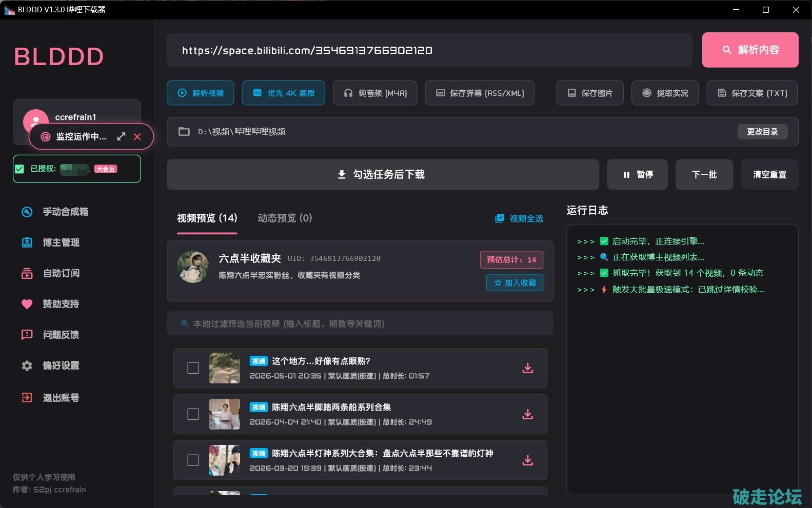
Task: Open 问题反馈 in the sidebar
Action: pos(61,335)
